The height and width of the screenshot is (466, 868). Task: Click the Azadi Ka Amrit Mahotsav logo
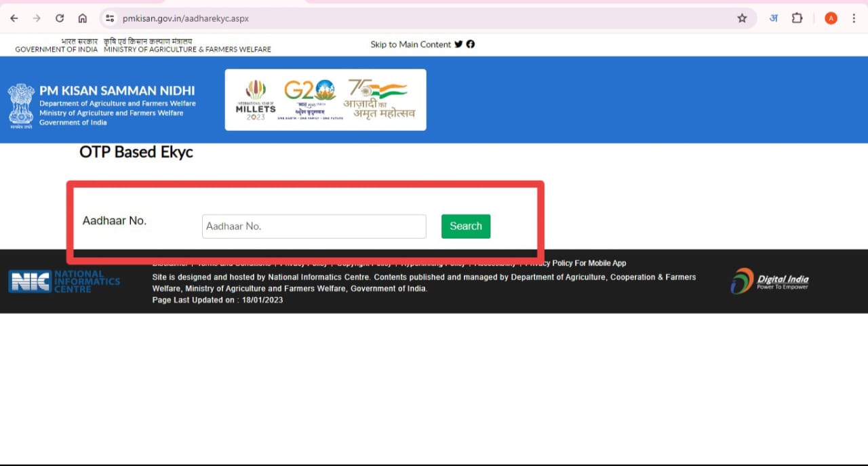pos(379,99)
